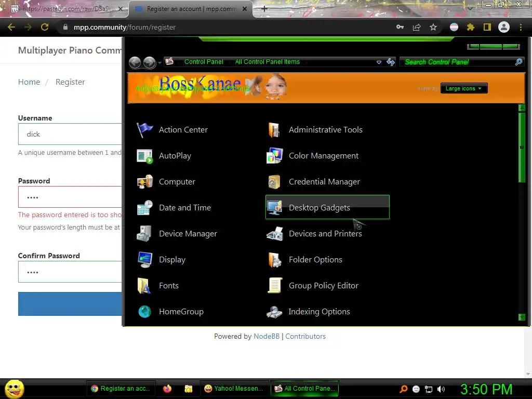
Task: Open the Date and Time calendar icon
Action: click(145, 208)
